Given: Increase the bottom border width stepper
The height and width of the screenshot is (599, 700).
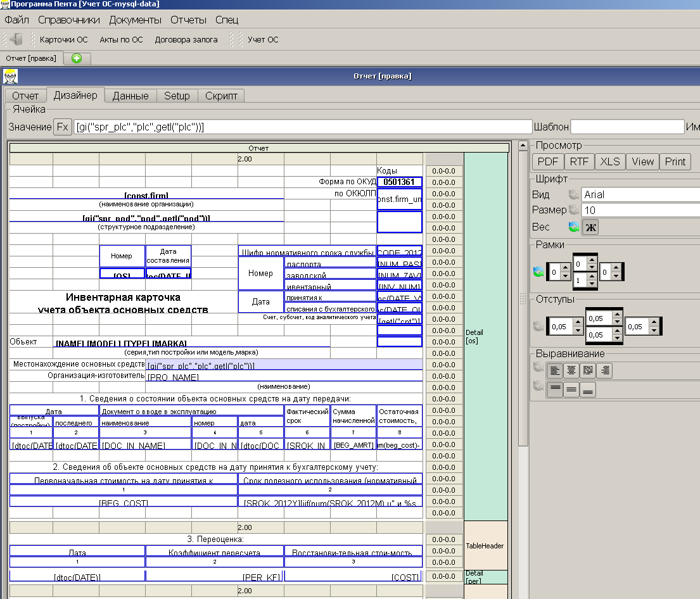Looking at the screenshot, I should (592, 275).
